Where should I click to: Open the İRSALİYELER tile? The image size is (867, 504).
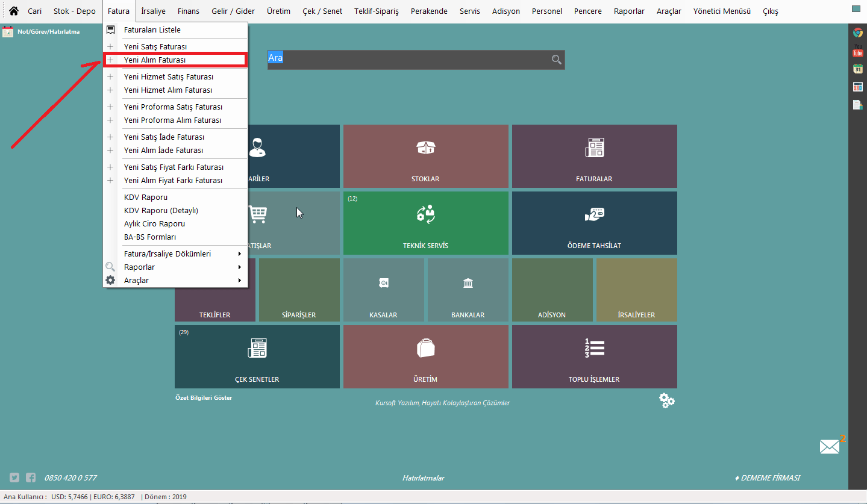637,290
